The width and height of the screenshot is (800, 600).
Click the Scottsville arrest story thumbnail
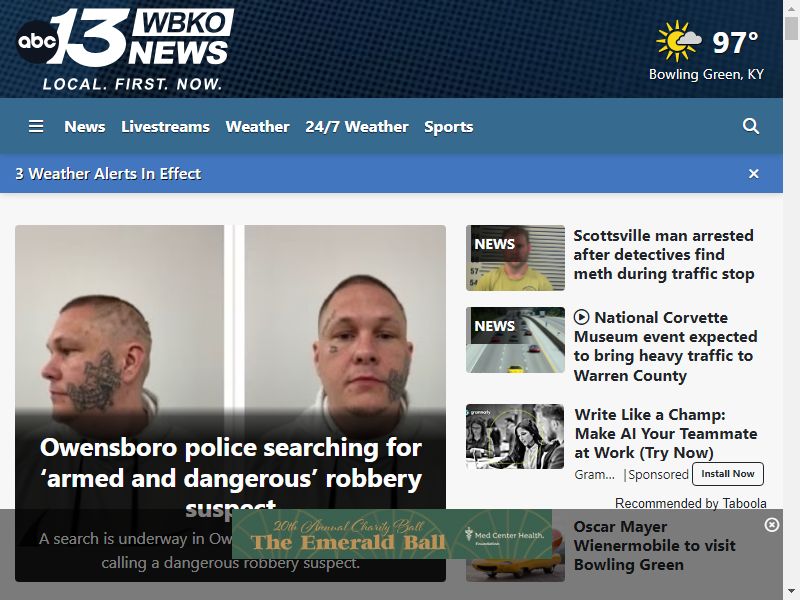click(x=515, y=258)
